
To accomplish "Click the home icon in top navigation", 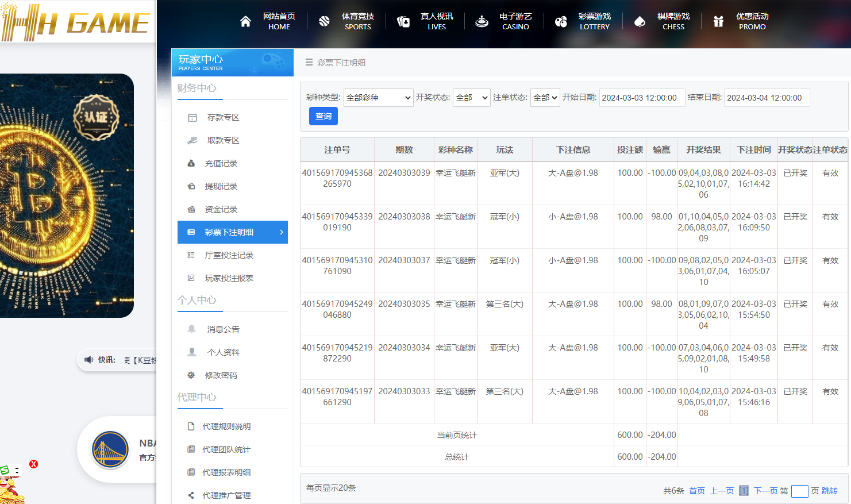I will tap(245, 21).
